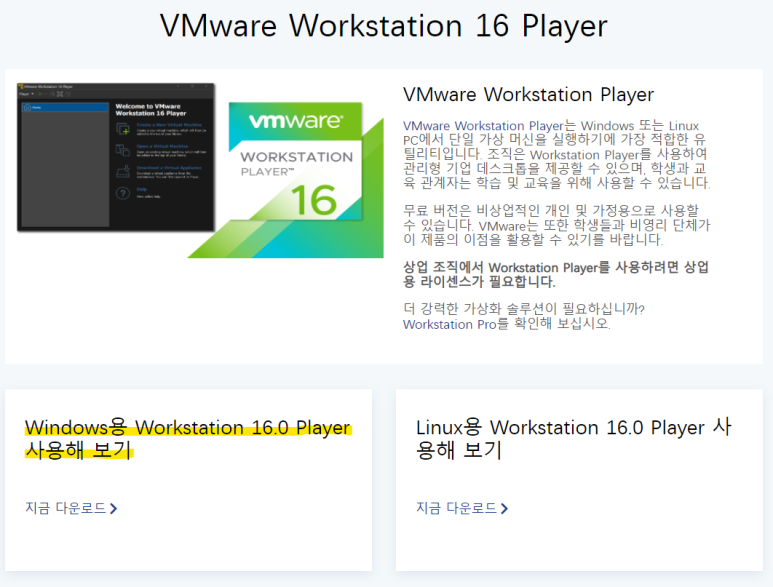Open the Workstation Pro link
Screen dimensions: 773x587
[450, 324]
